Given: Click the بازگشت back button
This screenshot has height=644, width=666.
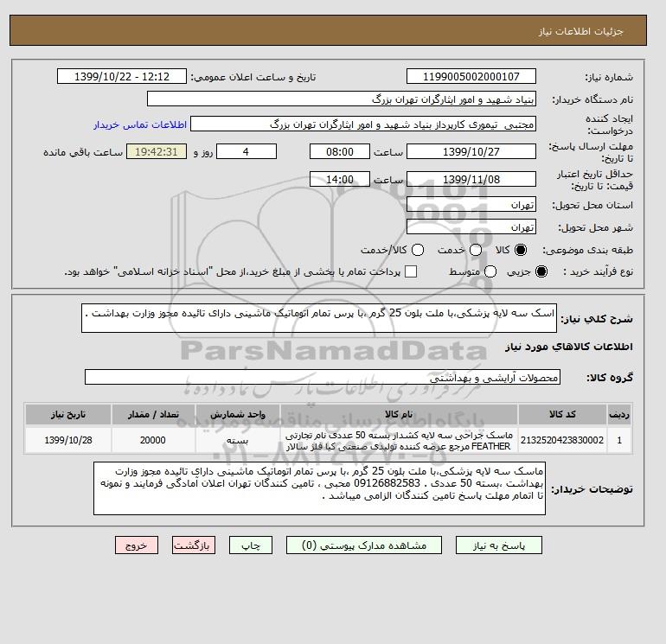Looking at the screenshot, I should [194, 545].
